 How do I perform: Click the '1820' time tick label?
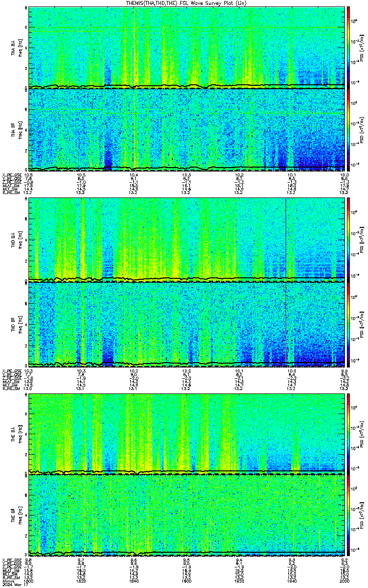[81, 581]
